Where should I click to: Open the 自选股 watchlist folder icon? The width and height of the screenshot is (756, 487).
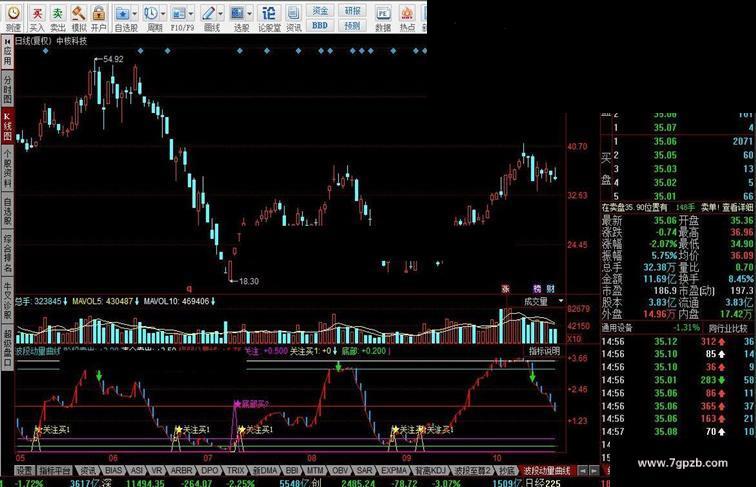pos(122,13)
